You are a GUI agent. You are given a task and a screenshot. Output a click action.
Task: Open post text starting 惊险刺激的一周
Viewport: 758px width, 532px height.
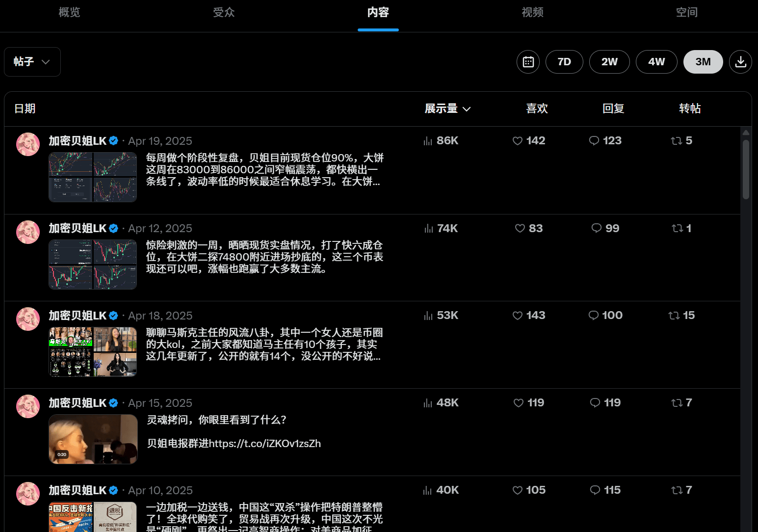(x=264, y=257)
